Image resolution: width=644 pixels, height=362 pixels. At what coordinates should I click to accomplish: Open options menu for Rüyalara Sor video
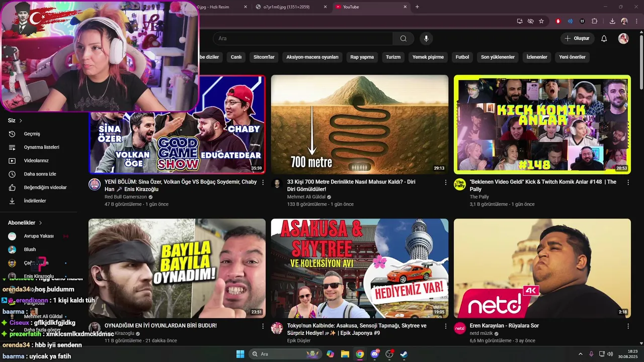[x=628, y=326]
